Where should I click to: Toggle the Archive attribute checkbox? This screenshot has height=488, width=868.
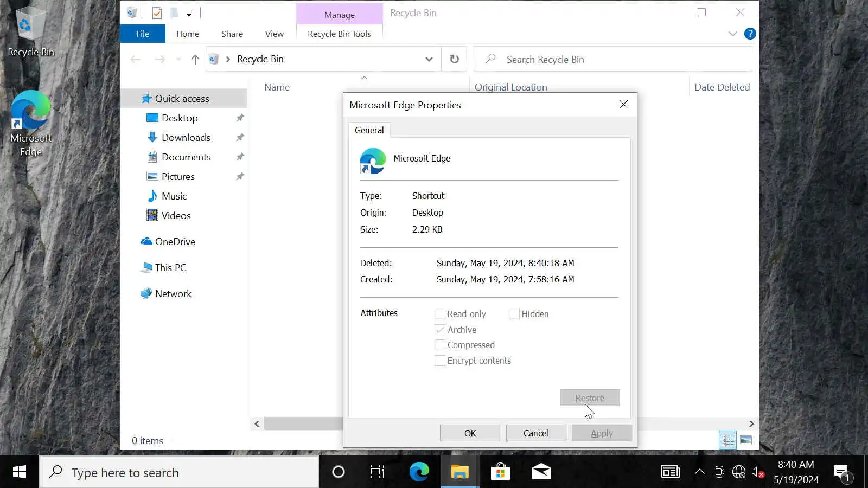[440, 330]
